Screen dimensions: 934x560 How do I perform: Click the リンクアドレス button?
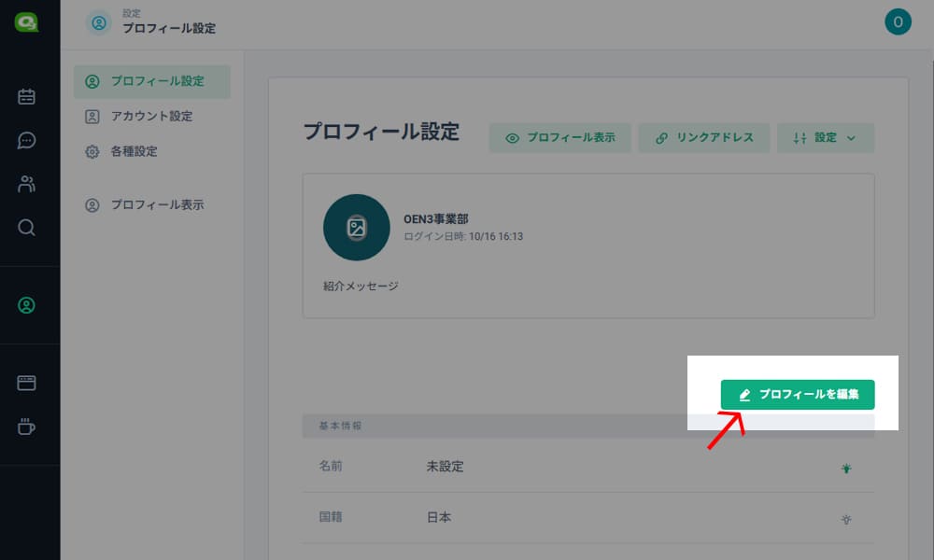[x=703, y=138]
